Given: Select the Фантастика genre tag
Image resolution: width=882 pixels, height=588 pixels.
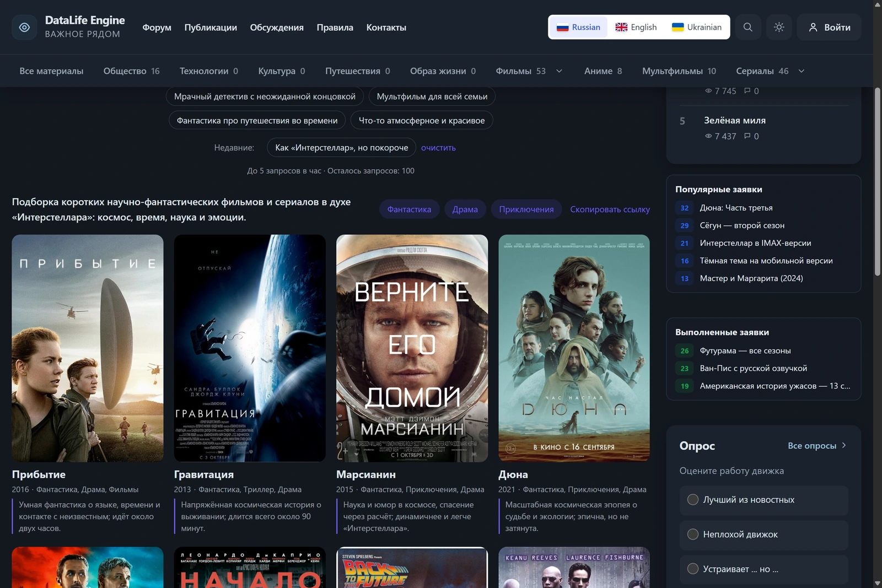Looking at the screenshot, I should (409, 209).
